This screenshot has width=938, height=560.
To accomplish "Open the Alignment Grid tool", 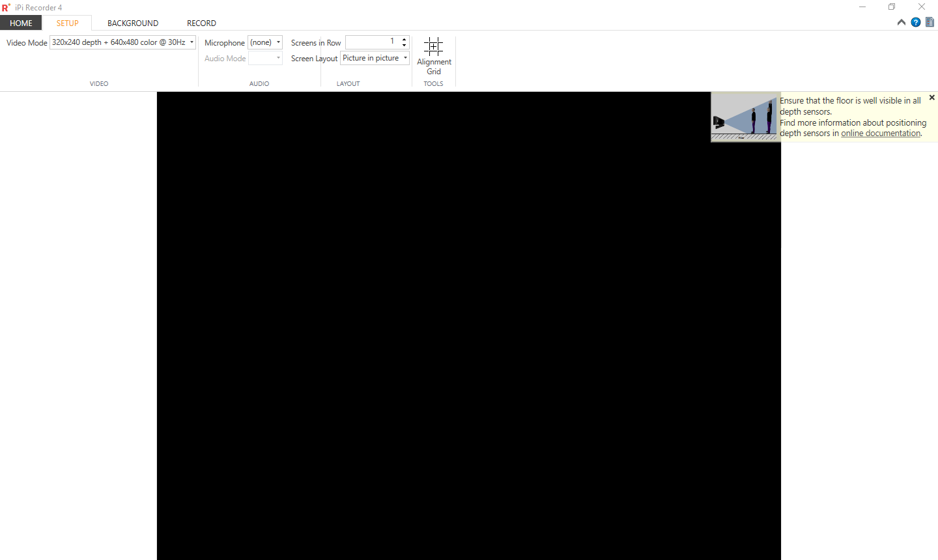I will click(434, 56).
